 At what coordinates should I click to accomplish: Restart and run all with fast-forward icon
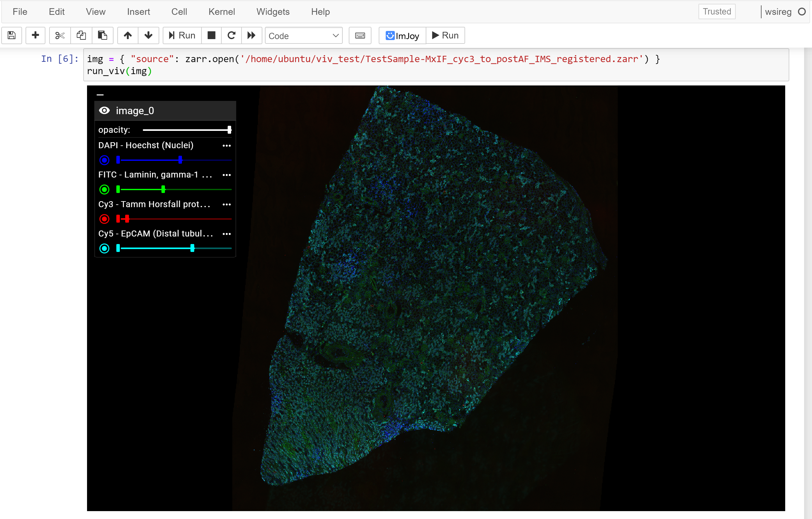pos(251,35)
